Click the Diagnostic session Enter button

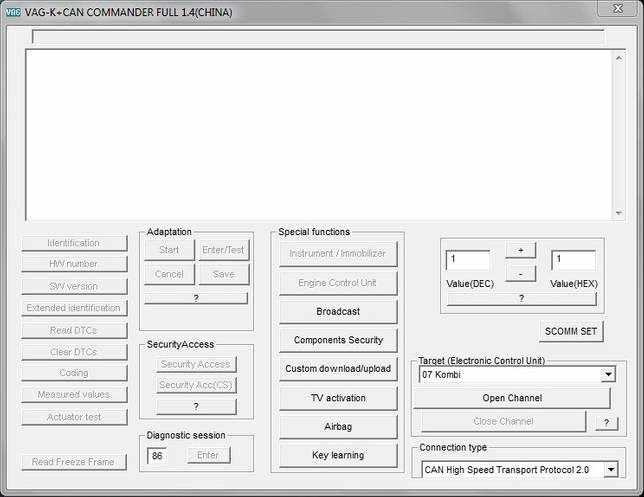click(x=208, y=455)
